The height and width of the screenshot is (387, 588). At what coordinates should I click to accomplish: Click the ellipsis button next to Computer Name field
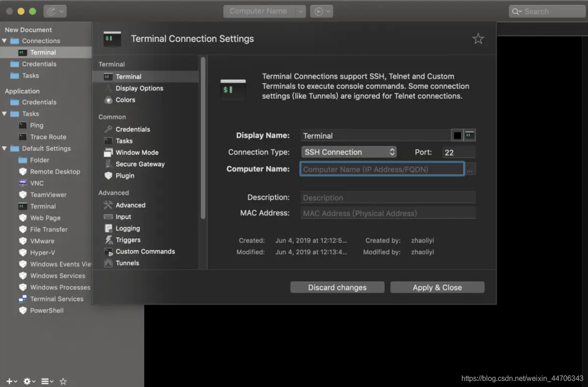click(470, 169)
